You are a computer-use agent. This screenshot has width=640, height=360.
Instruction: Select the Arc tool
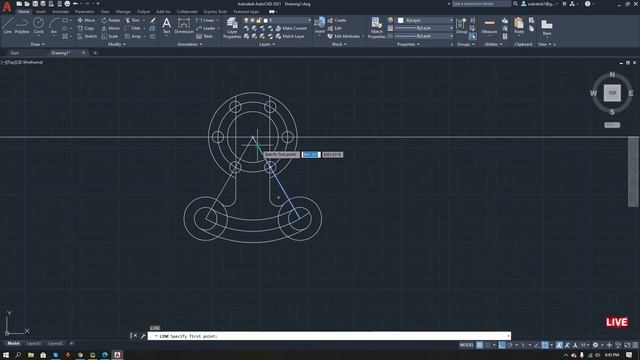click(54, 25)
